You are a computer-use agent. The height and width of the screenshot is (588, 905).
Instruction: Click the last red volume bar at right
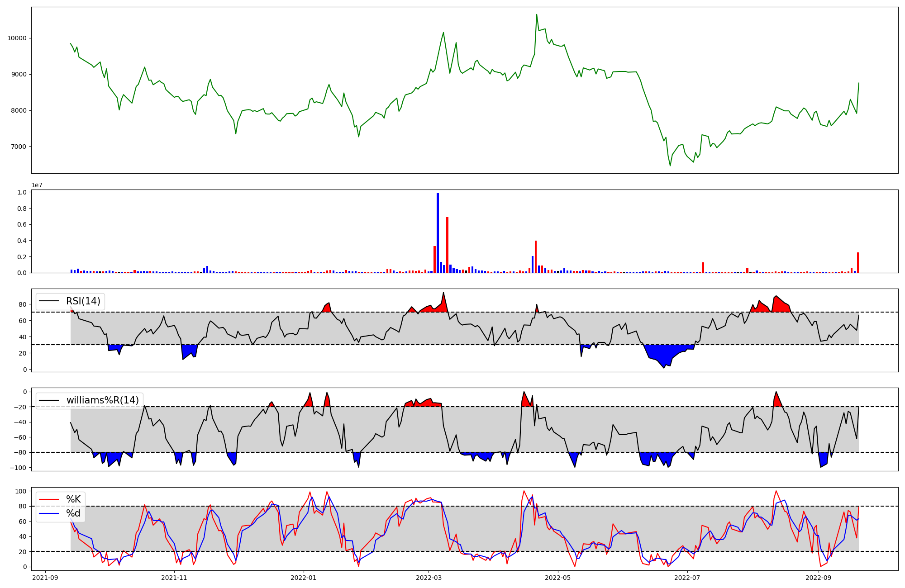tap(858, 263)
